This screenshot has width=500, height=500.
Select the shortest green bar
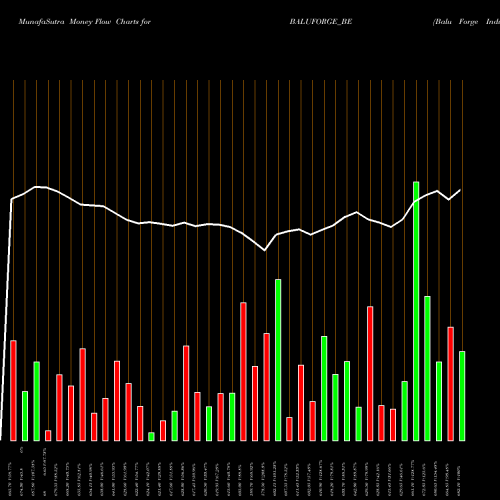point(151,437)
